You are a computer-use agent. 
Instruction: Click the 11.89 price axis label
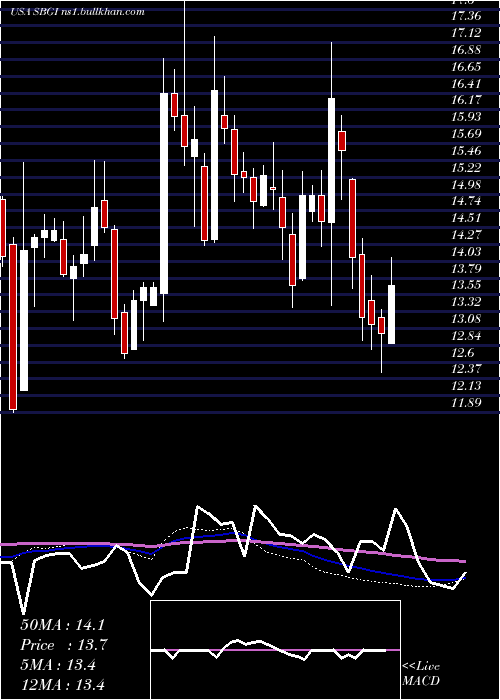click(466, 403)
